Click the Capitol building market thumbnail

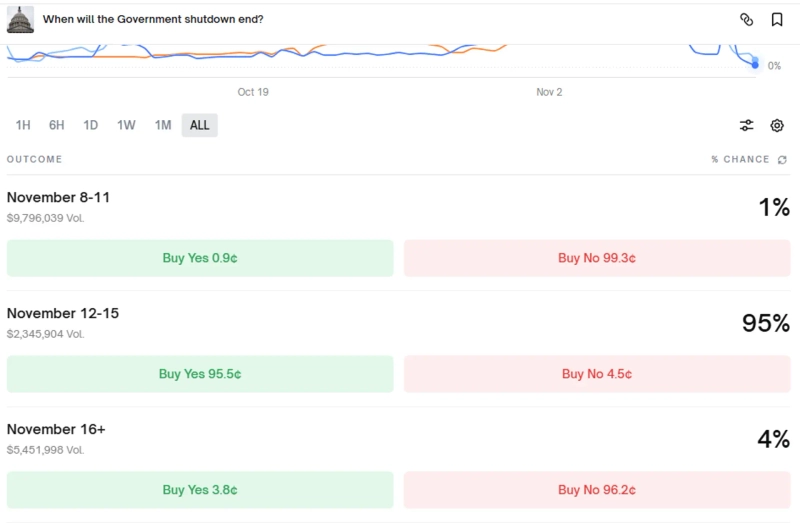[20, 19]
